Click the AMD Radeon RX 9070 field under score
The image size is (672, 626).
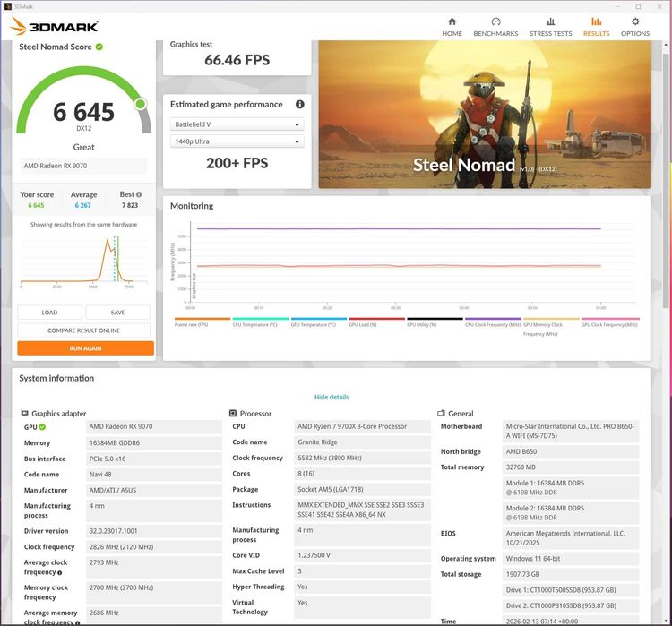point(83,166)
